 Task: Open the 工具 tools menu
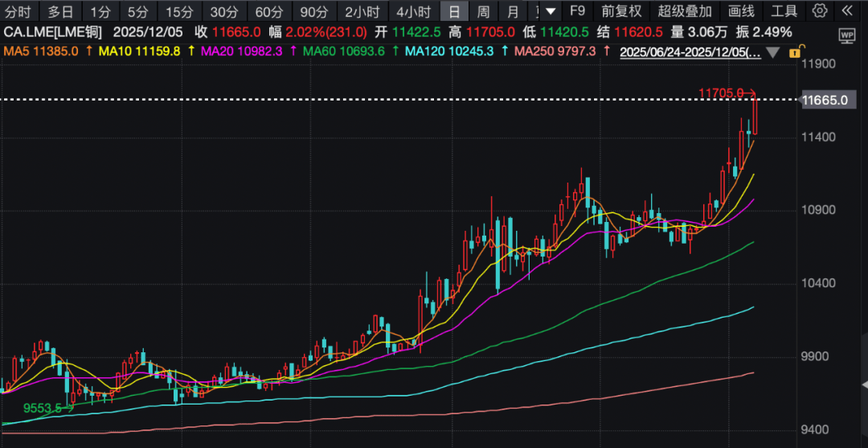tap(784, 11)
